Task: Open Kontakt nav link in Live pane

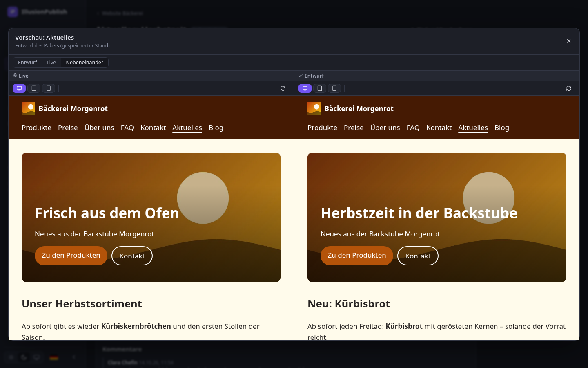Action: point(153,128)
